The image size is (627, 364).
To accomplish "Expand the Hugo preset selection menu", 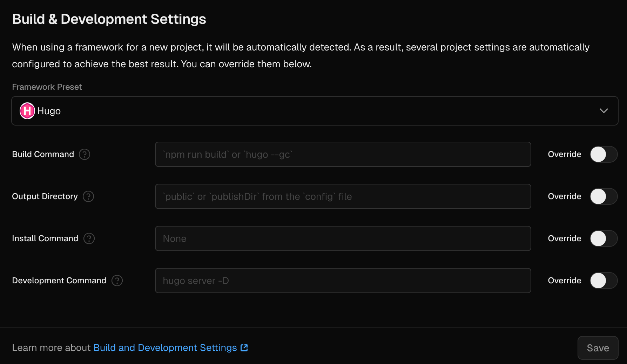I will click(315, 111).
